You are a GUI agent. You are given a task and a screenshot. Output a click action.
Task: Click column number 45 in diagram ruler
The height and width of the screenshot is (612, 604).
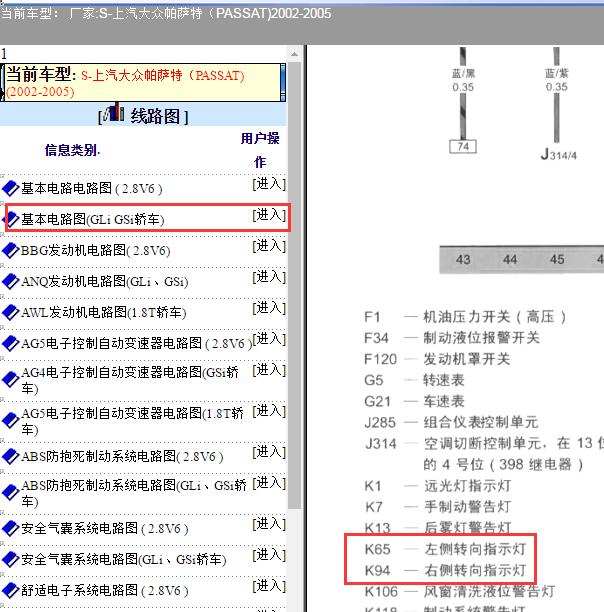[557, 260]
